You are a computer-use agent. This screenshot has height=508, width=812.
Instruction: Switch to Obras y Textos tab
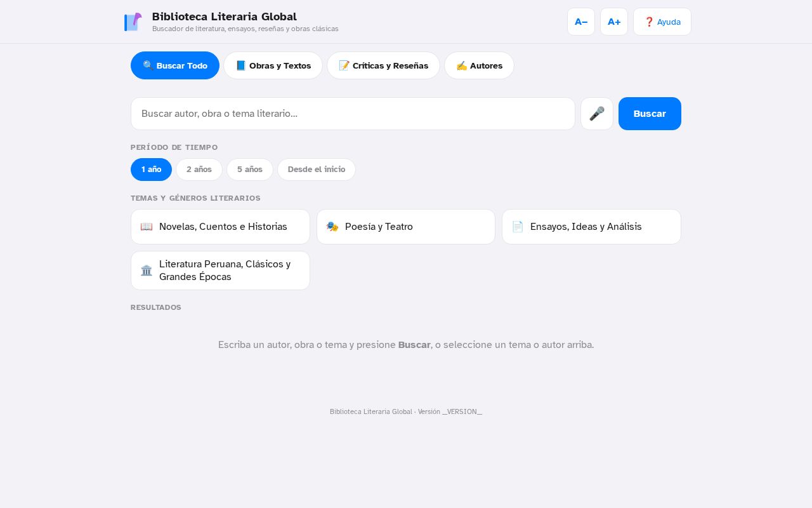pos(273,65)
